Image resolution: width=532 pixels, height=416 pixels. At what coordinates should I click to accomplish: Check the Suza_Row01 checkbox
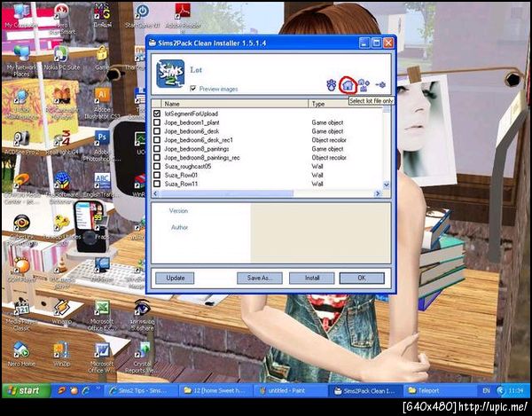pyautogui.click(x=157, y=175)
